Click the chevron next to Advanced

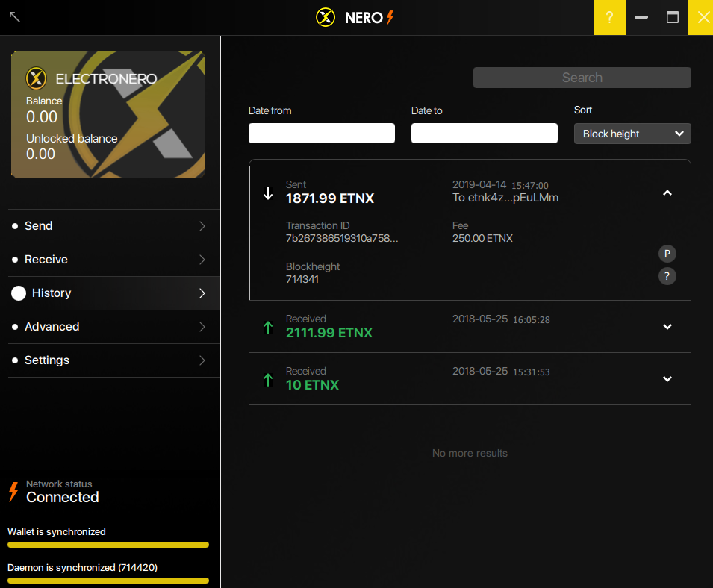click(x=202, y=327)
